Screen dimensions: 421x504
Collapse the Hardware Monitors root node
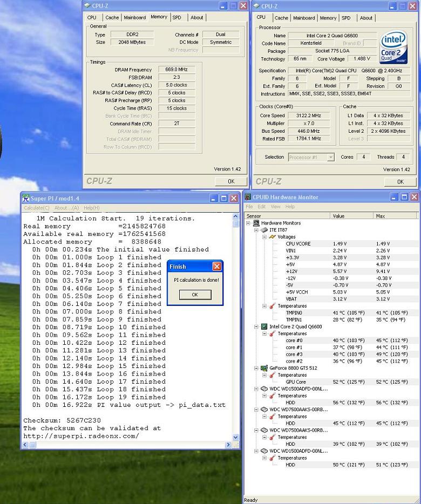click(x=248, y=223)
